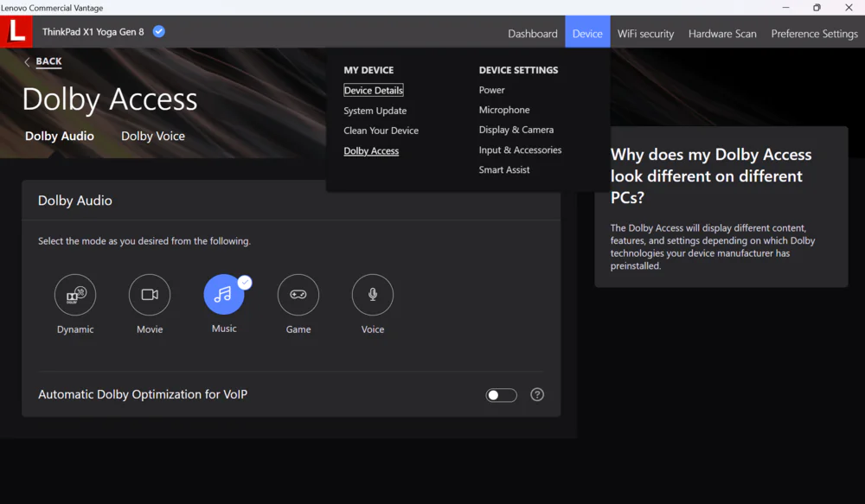
Task: Click the back chevron arrow
Action: coord(27,61)
